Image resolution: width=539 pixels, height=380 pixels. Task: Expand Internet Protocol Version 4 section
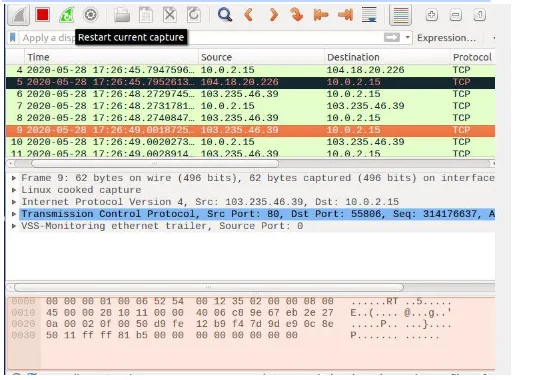[x=14, y=202]
